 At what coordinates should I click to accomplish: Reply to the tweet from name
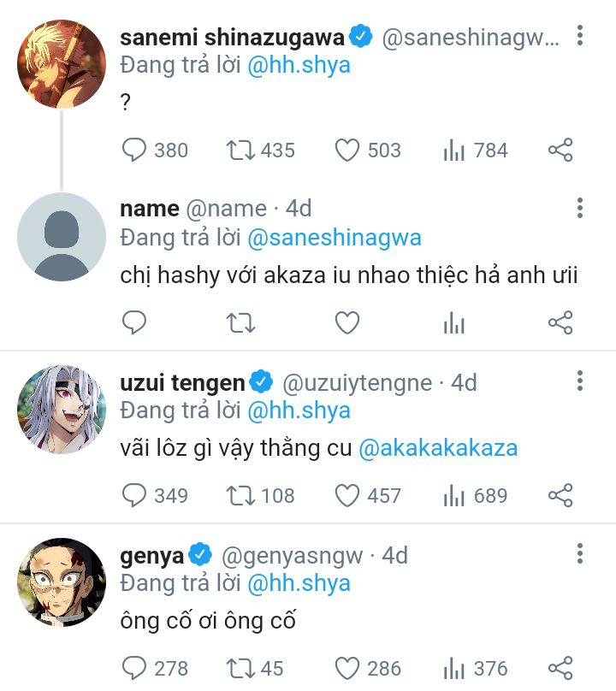(x=135, y=322)
